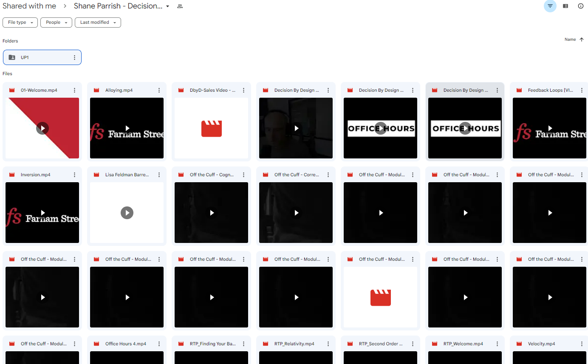Play the 01-Welcome.mp4 thumbnail
Screen dimensions: 588x364
click(42, 128)
